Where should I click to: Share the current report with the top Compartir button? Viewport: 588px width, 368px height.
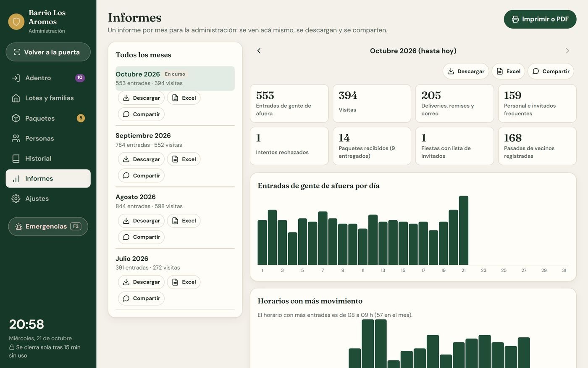pos(551,71)
